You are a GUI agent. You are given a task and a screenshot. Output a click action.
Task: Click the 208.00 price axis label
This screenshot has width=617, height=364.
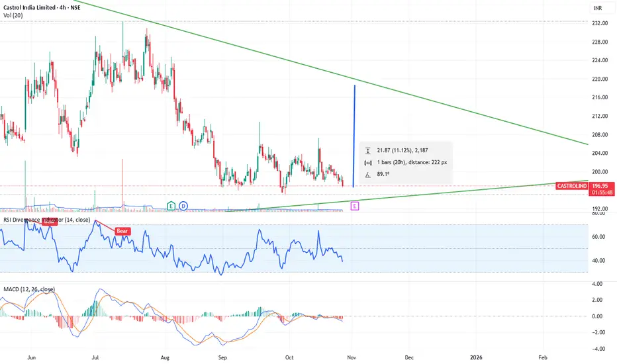[600, 134]
